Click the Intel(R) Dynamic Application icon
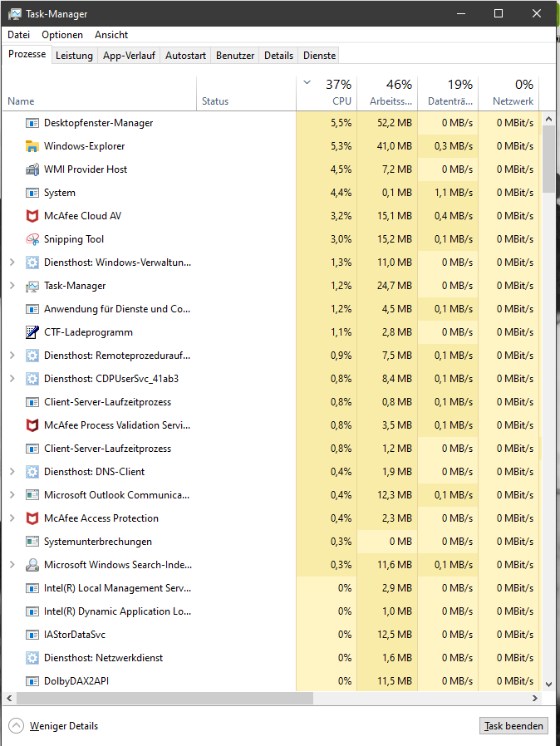Viewport: 560px width, 746px height. [x=32, y=611]
